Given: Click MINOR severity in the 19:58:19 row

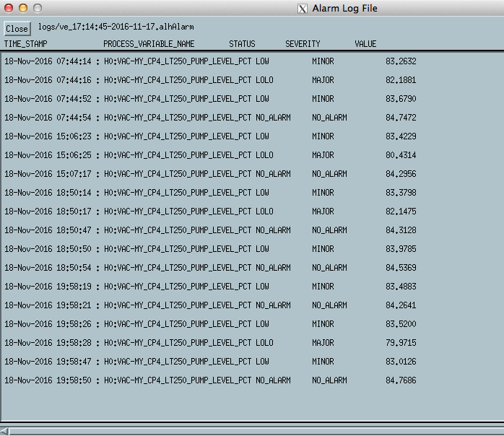Looking at the screenshot, I should pyautogui.click(x=323, y=287).
